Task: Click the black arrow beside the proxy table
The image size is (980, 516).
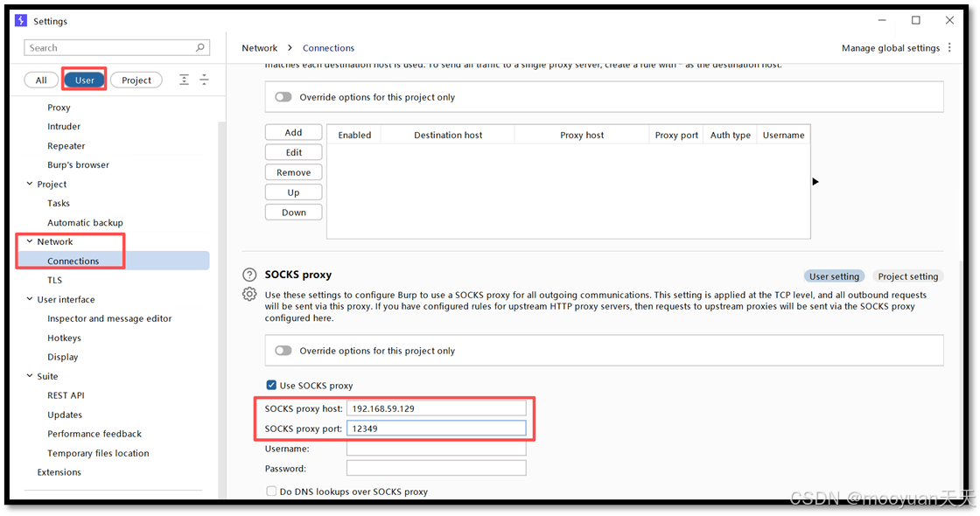Action: tap(815, 182)
